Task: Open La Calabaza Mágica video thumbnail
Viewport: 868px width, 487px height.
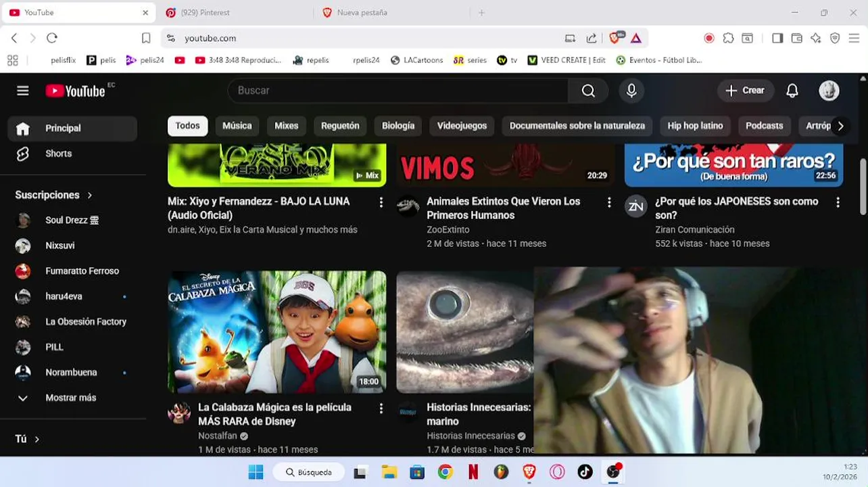Action: tap(277, 331)
